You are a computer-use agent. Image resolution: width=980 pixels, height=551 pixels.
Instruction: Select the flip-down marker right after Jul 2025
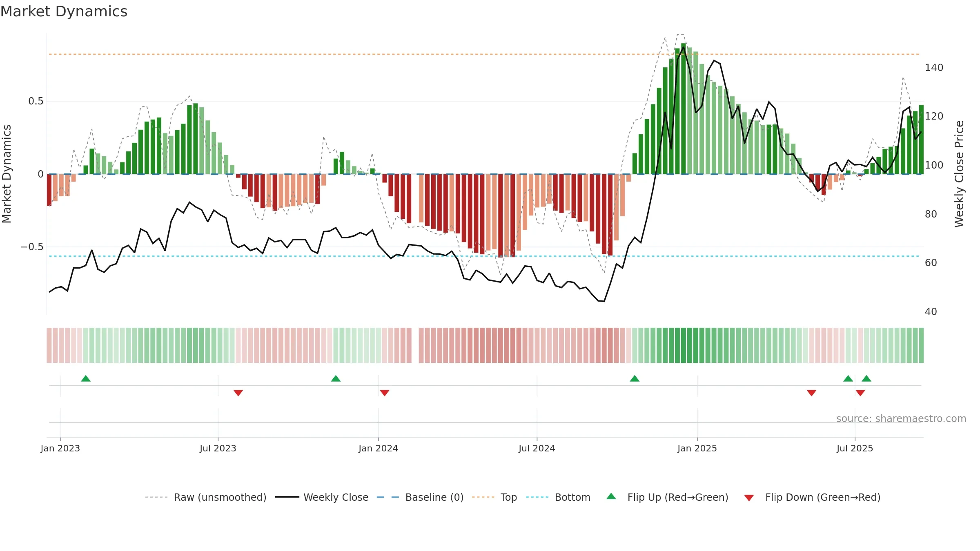coord(860,393)
